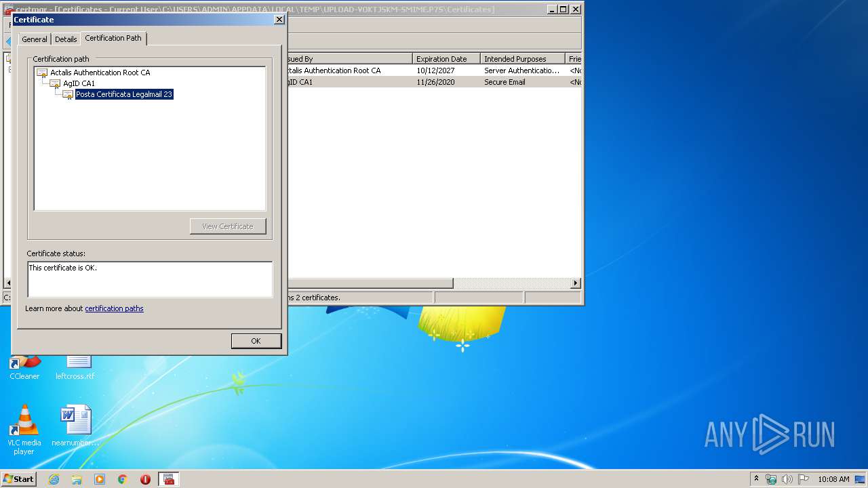
Task: Click the Secure Email purpose cell
Action: (x=505, y=82)
